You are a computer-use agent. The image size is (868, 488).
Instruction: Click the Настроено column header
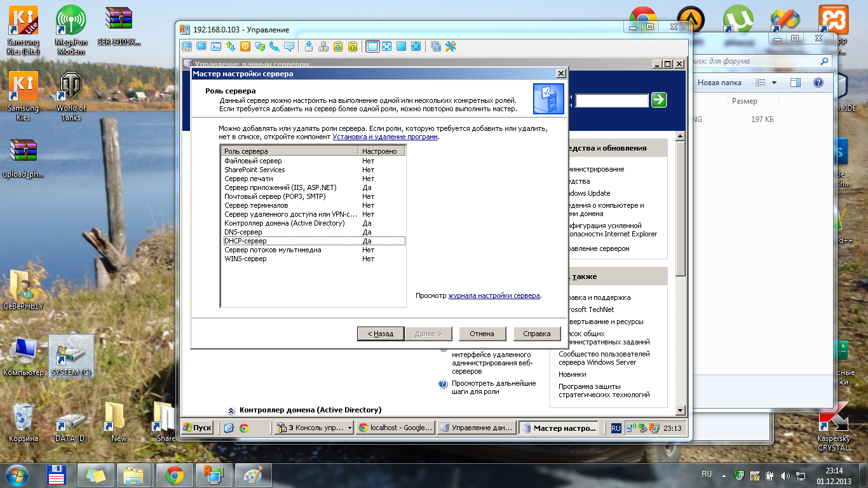point(381,151)
